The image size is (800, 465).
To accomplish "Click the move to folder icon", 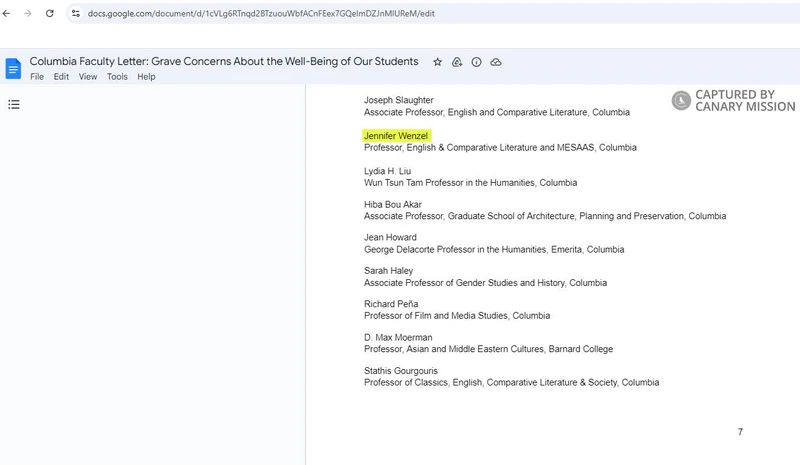I will click(457, 62).
